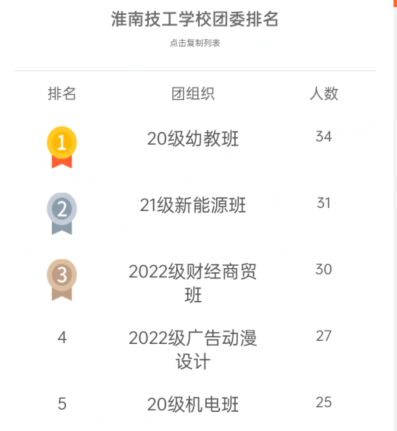Open the 21级新能源班 entry

(193, 205)
